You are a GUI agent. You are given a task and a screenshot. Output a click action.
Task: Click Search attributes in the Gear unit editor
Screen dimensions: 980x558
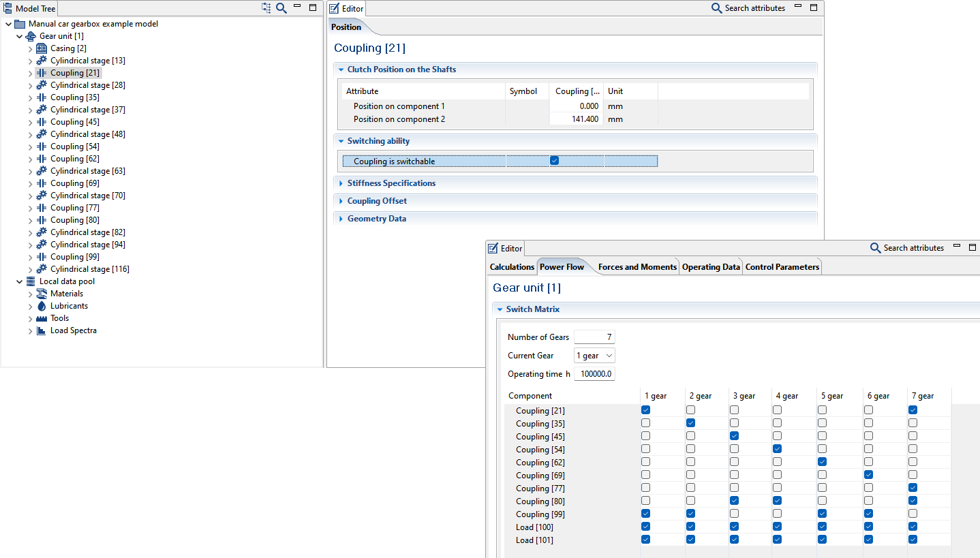coord(907,248)
